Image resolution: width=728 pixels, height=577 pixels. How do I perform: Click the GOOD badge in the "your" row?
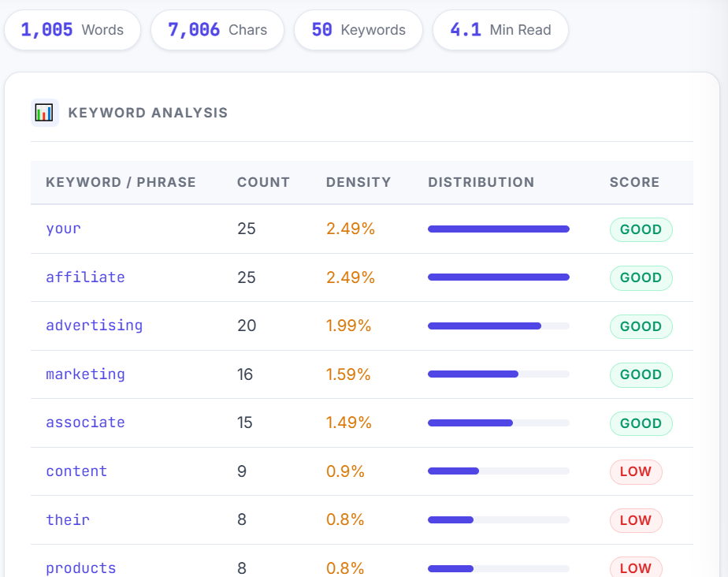pyautogui.click(x=641, y=229)
